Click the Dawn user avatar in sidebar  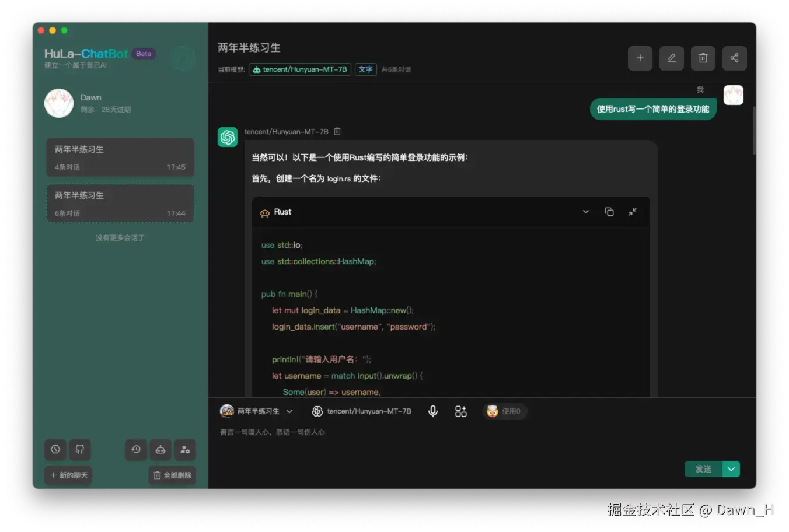59,103
